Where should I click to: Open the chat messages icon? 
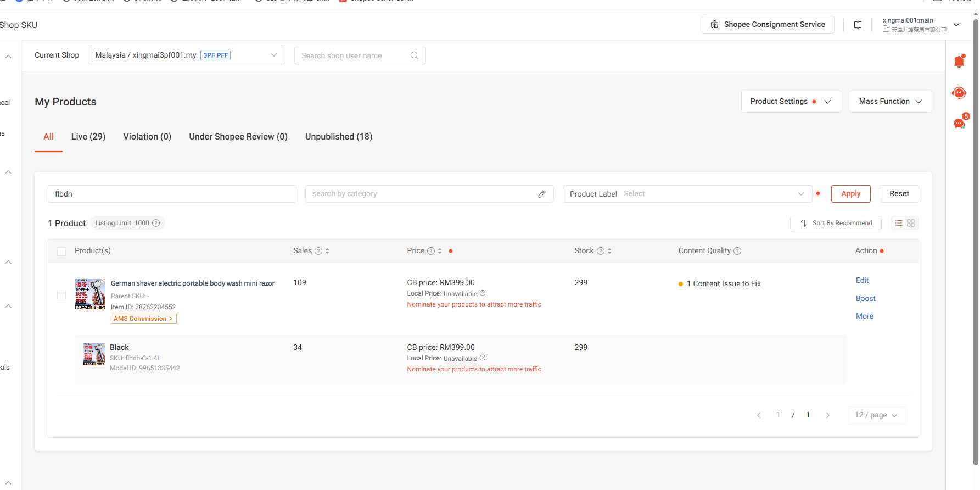(959, 124)
